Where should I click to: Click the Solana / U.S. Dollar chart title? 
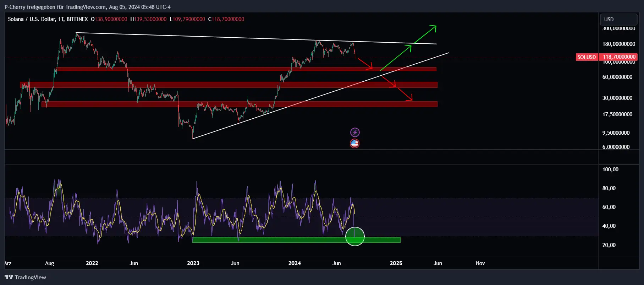(x=32, y=19)
